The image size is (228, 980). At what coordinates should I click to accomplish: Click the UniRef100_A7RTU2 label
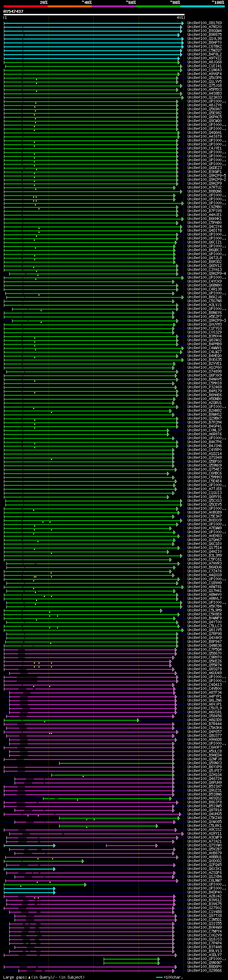204,188
